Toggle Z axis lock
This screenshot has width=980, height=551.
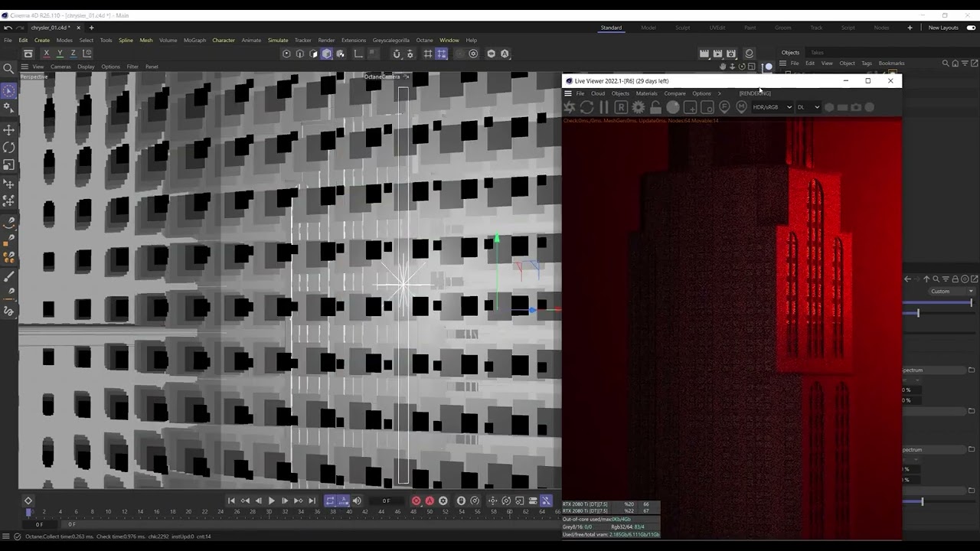pos(73,54)
